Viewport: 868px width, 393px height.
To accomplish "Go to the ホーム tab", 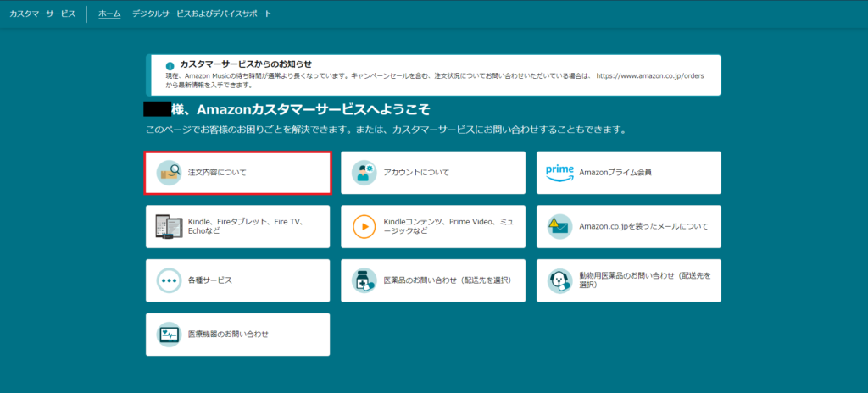I will 109,14.
